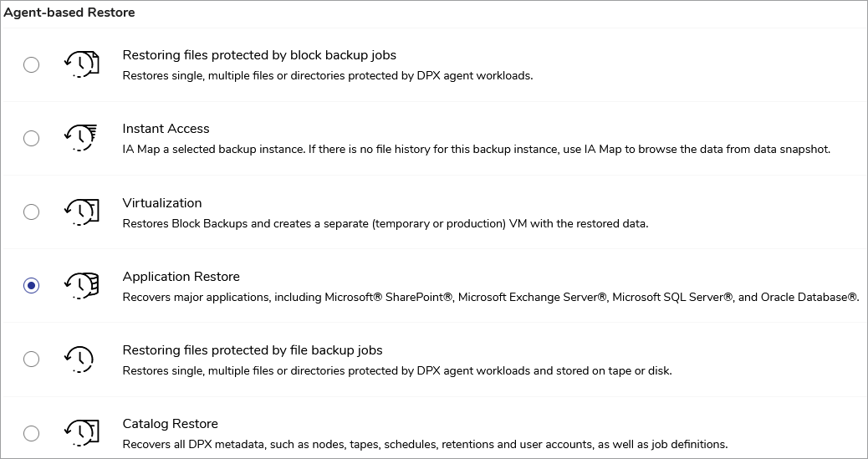The image size is (868, 459).
Task: Click the file backup restore clock icon
Action: (79, 359)
